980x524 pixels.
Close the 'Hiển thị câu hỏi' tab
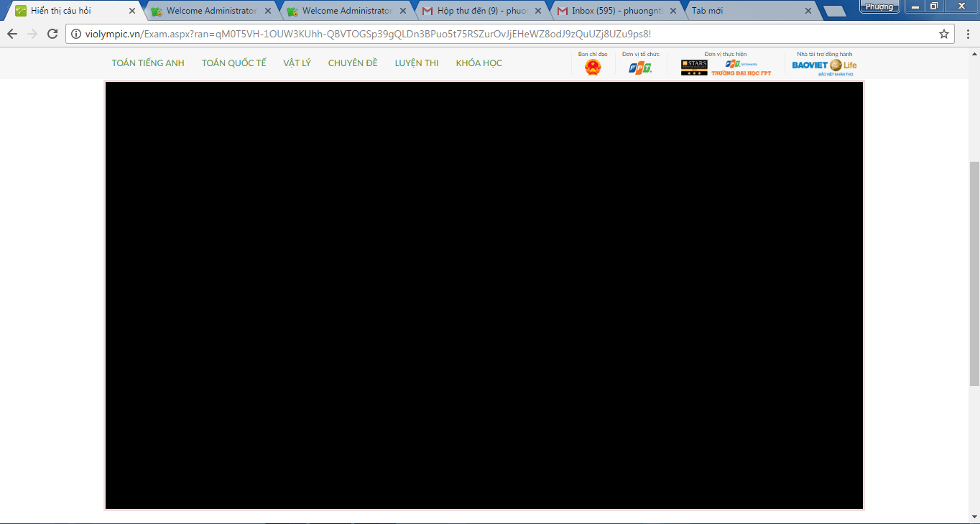(131, 11)
